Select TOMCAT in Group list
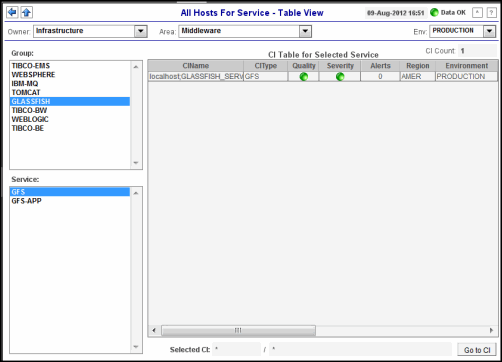The image size is (502, 362). point(70,92)
